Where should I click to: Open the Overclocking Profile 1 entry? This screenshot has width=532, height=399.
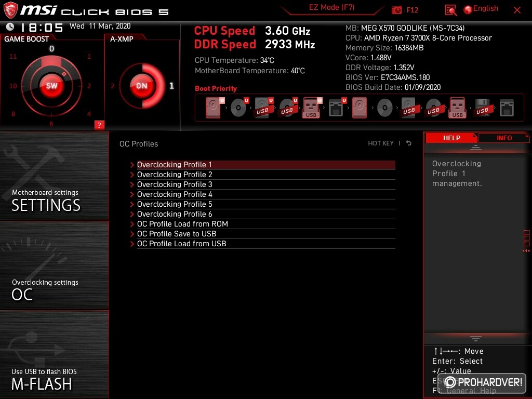[266, 165]
